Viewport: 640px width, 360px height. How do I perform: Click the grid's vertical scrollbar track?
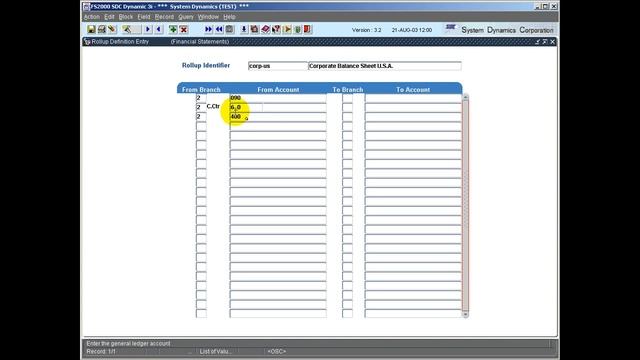click(x=465, y=206)
